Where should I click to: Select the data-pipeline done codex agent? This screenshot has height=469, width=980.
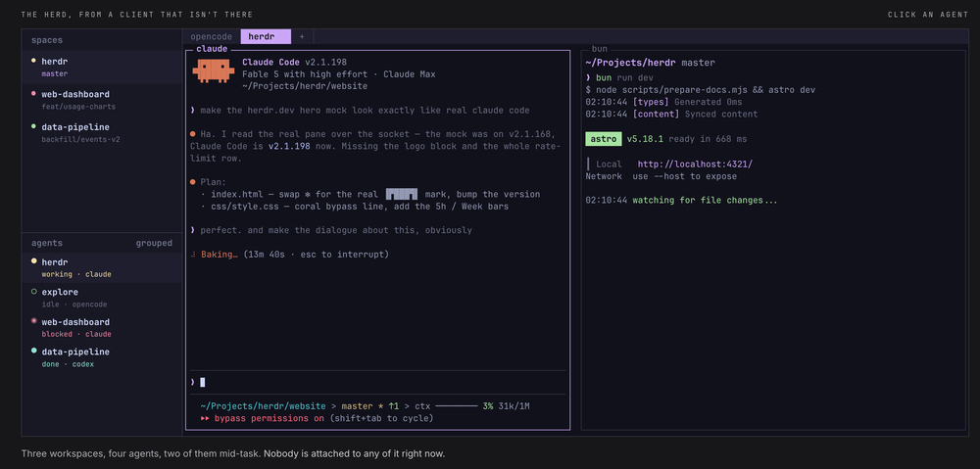click(102, 357)
